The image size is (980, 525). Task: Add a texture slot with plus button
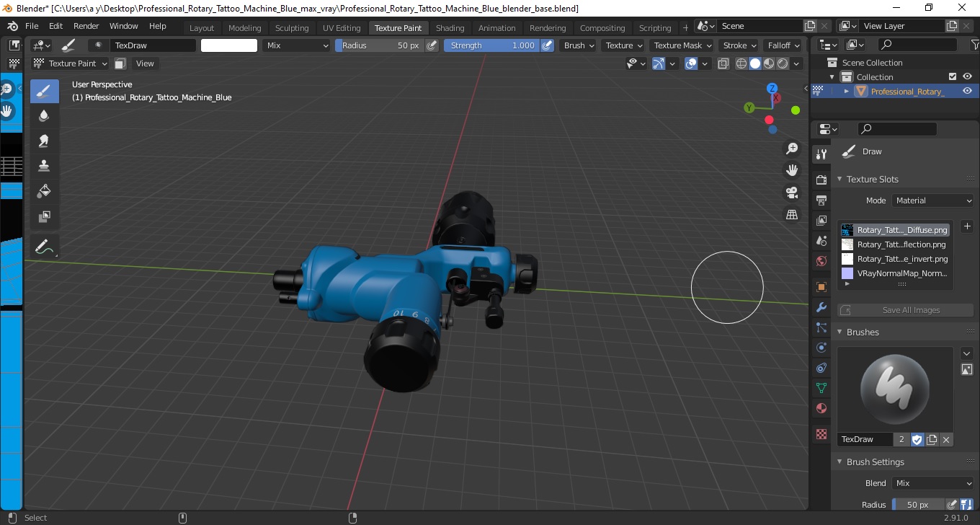tap(967, 226)
